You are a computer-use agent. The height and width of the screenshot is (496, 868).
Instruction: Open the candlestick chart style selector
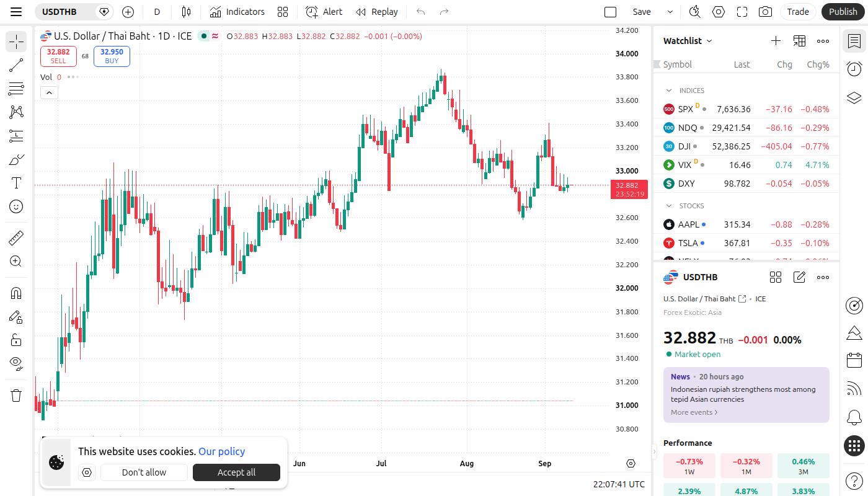[186, 12]
